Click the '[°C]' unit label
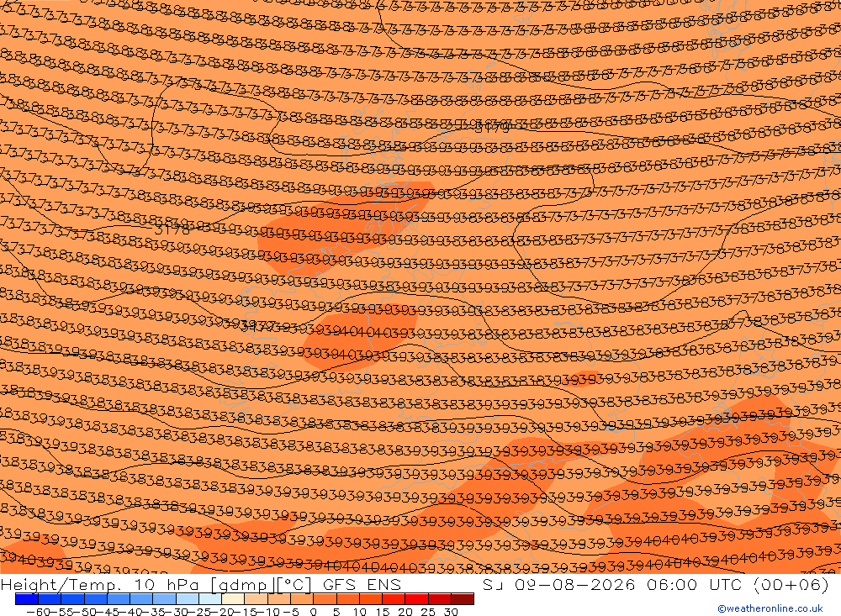Viewport: 841px width, 616px height. [294, 584]
